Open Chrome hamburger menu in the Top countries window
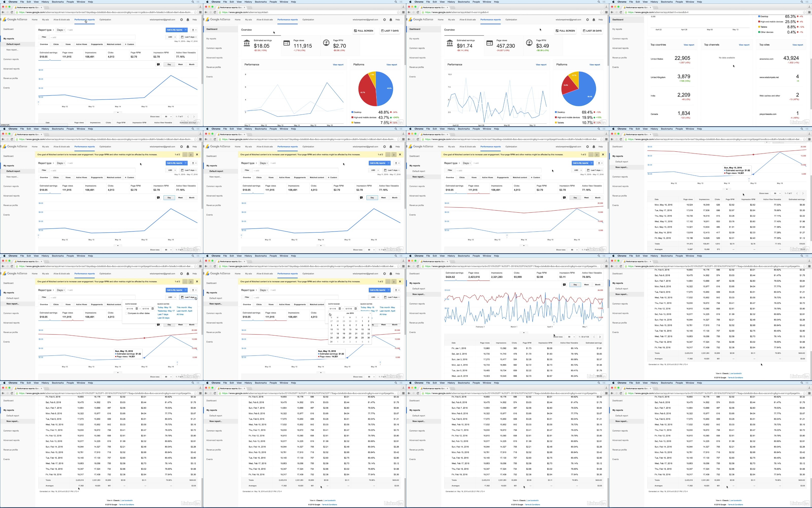This screenshot has height=508, width=812. [x=809, y=12]
